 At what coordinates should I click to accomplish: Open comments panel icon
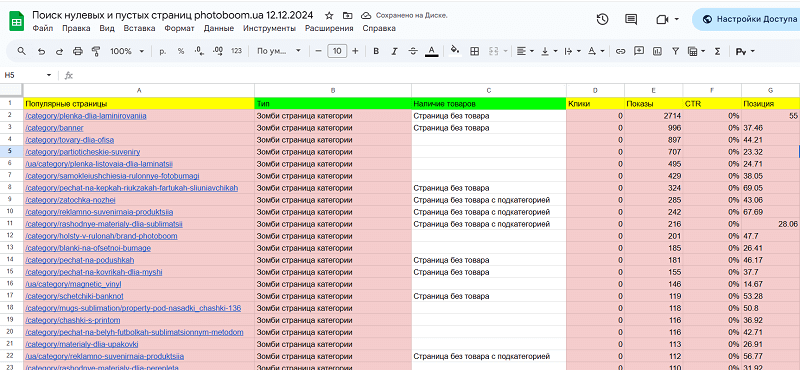631,19
